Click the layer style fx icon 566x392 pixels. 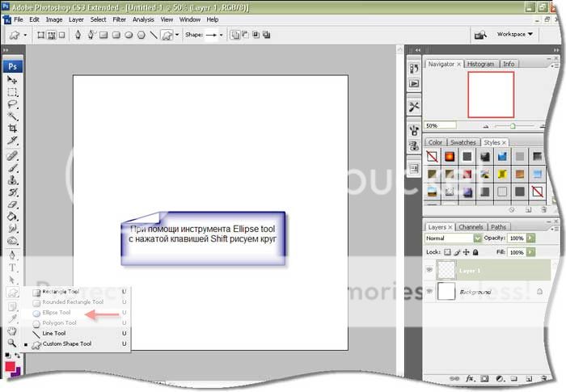(x=468, y=377)
